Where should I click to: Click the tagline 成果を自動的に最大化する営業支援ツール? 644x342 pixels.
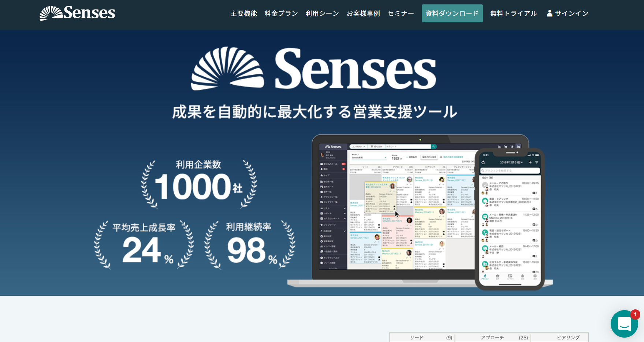314,112
